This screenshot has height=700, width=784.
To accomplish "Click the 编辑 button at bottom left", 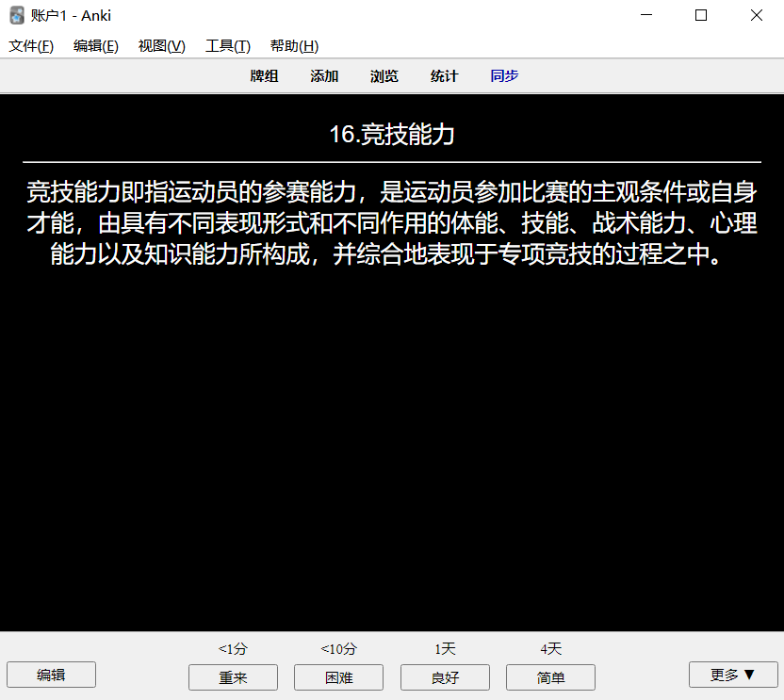I will [x=51, y=675].
